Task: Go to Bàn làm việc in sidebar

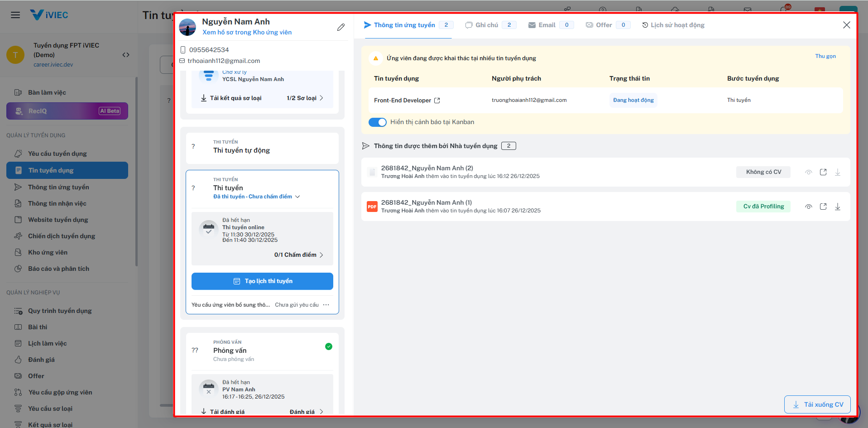Action: coord(67,92)
